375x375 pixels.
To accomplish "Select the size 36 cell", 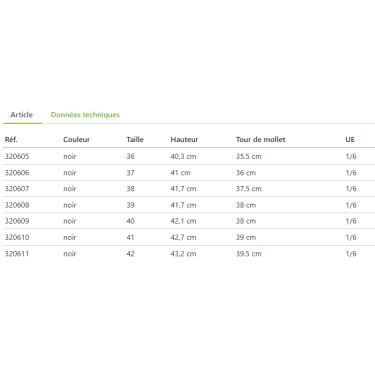I will (131, 156).
